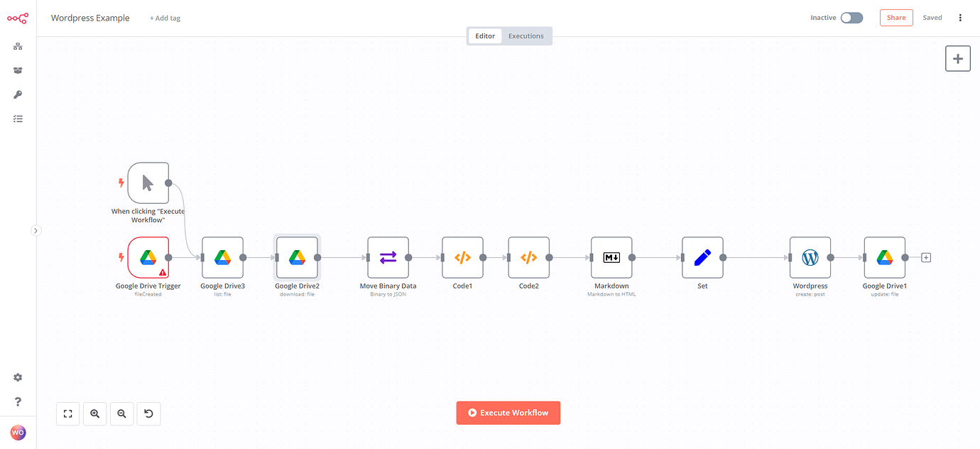This screenshot has width=980, height=449.
Task: Select the Editor tab
Action: [x=485, y=36]
